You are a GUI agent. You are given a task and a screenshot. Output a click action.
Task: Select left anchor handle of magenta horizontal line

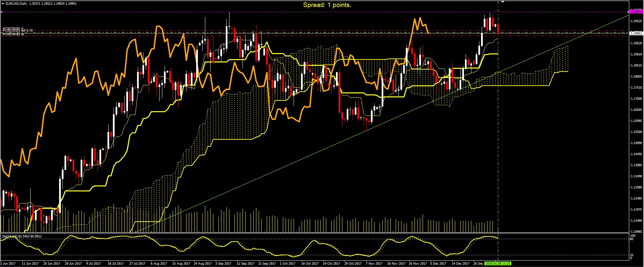(1, 12)
